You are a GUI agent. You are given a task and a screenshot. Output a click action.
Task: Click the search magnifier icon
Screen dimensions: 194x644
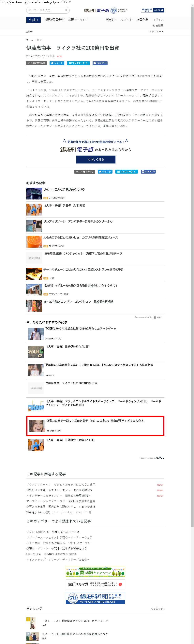tap(66, 10)
